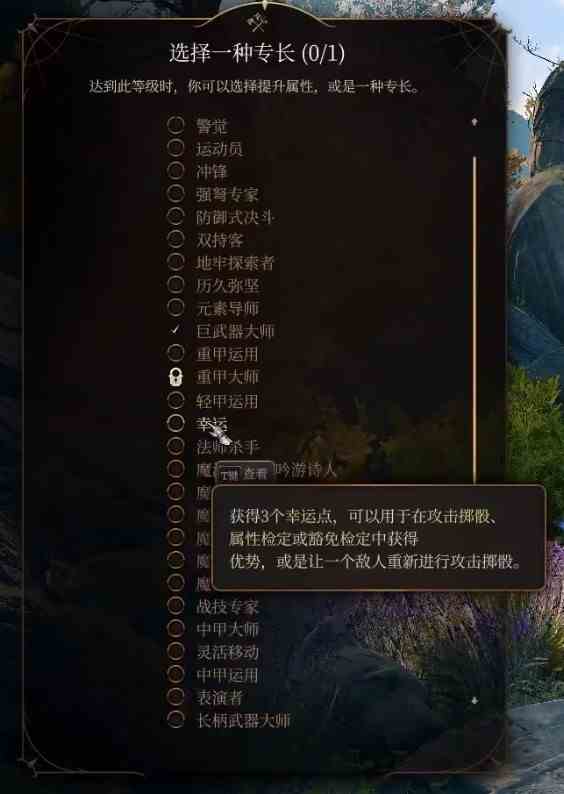The width and height of the screenshot is (564, 794).
Task: Select the 冲锋 feat radio circle
Action: point(175,170)
